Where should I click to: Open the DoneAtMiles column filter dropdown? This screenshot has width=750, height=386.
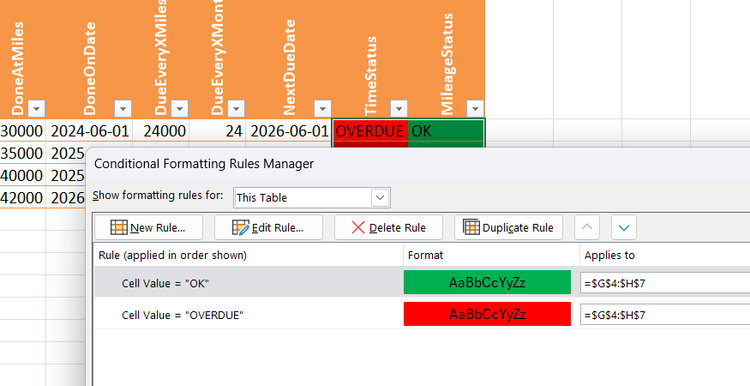tap(36, 109)
